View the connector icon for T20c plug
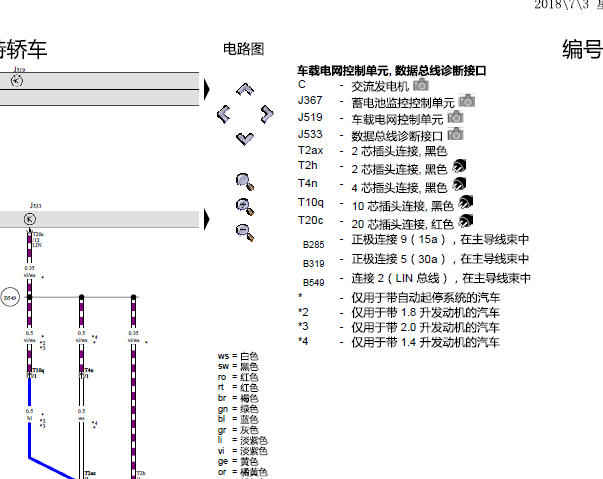603x479 pixels. (466, 221)
